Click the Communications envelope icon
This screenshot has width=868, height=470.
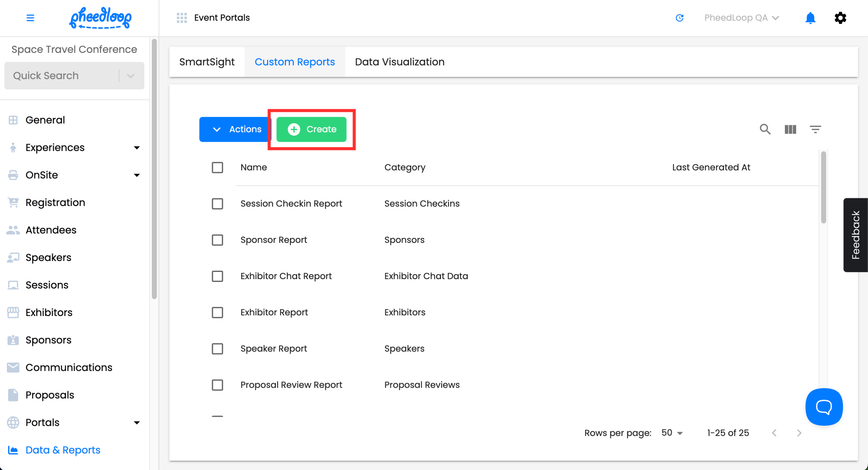[x=13, y=368]
